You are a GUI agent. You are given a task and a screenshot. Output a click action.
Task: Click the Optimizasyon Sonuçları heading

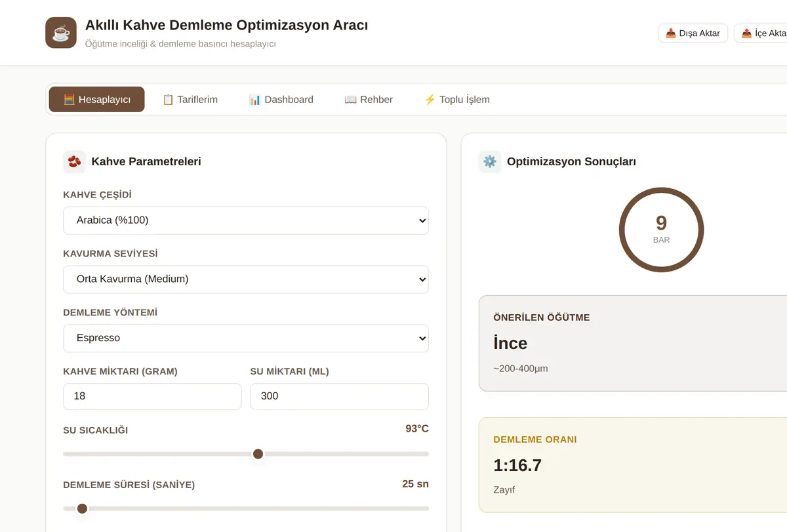pyautogui.click(x=571, y=161)
